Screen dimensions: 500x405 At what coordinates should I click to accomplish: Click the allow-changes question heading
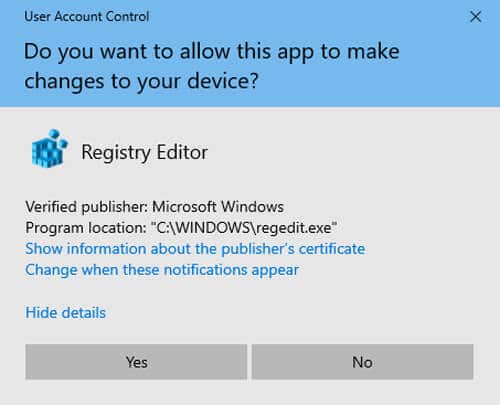[212, 66]
